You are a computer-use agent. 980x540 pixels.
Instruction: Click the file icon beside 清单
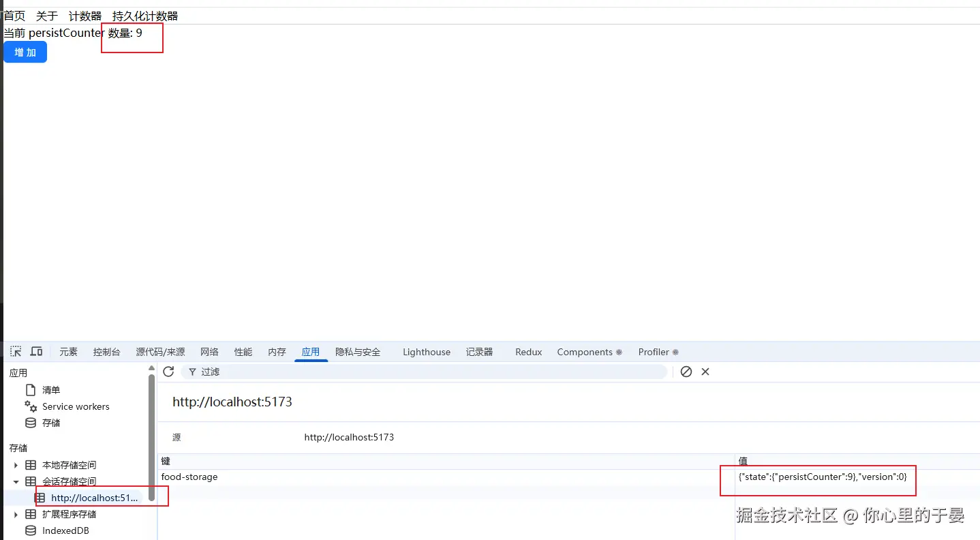pyautogui.click(x=30, y=390)
